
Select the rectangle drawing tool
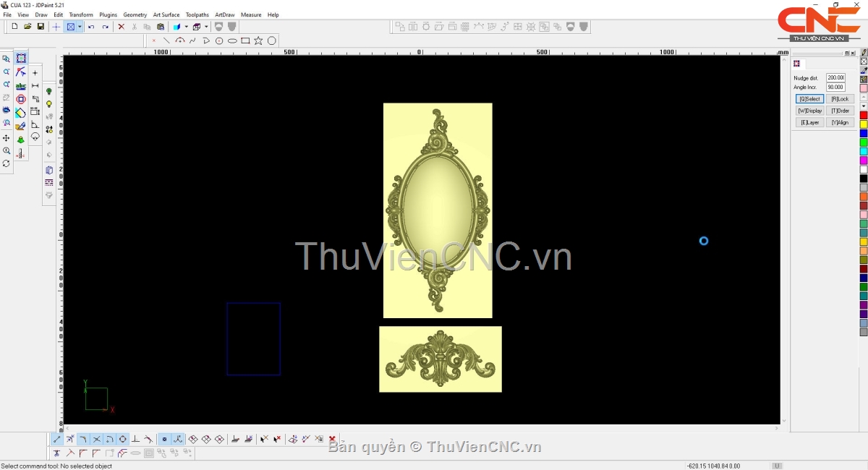point(245,40)
